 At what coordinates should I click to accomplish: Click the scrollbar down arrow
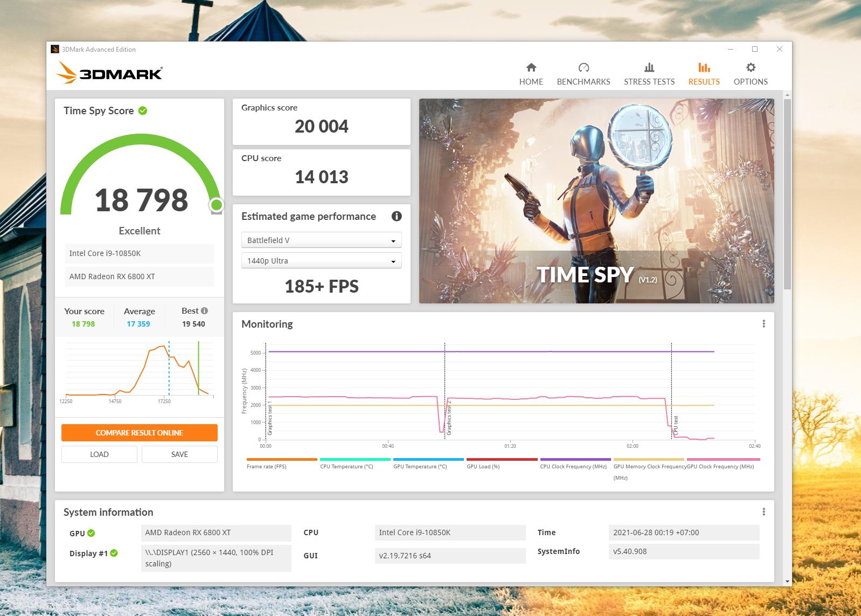787,582
